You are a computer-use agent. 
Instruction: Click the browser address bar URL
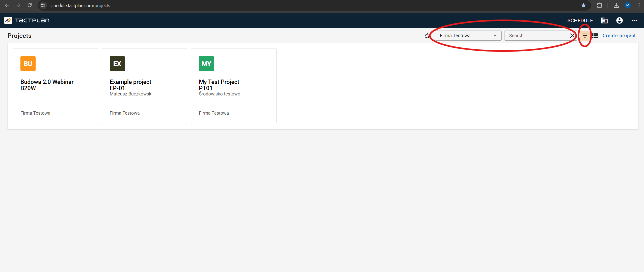pyautogui.click(x=80, y=5)
